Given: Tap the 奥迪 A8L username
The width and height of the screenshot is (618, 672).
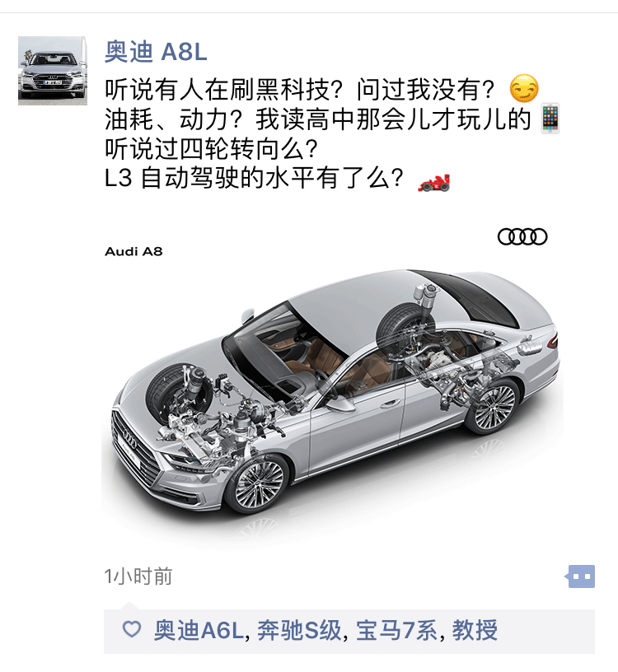Looking at the screenshot, I should pos(156,52).
